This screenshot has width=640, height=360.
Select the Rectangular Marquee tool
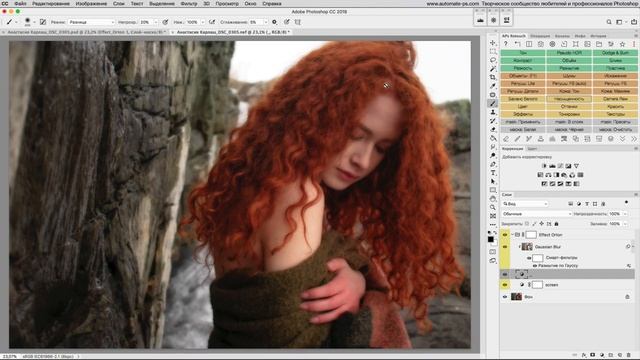(x=493, y=51)
